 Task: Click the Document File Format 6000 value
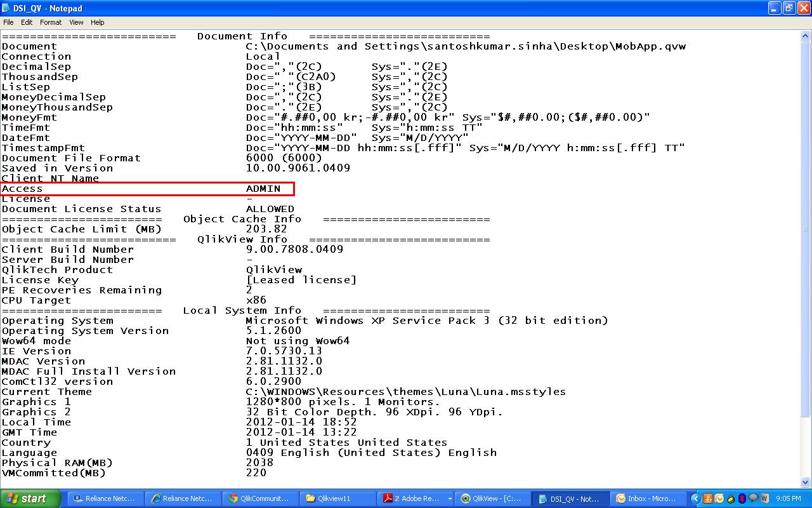[284, 158]
